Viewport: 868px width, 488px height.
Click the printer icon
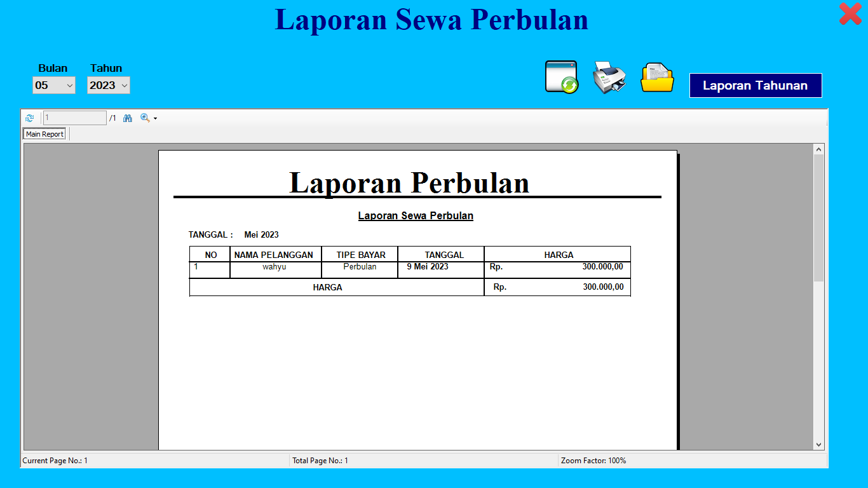[x=609, y=78]
